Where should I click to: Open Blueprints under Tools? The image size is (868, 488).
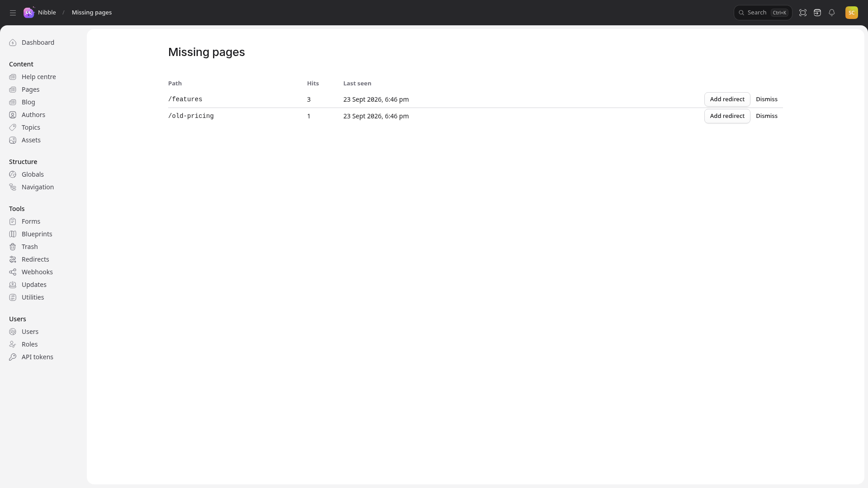(37, 234)
